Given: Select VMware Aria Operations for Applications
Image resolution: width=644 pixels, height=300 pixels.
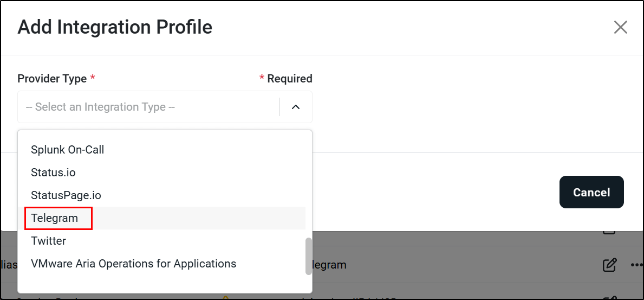Looking at the screenshot, I should tap(133, 264).
